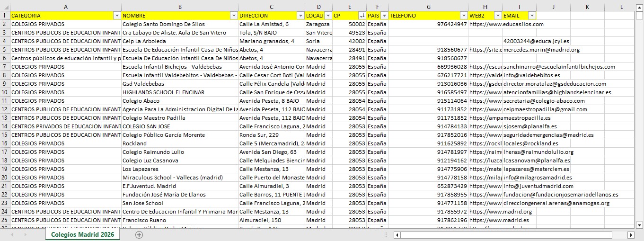This screenshot has width=644, height=241.
Task: Select cell Ceip La Arboleda
Action: pos(179,41)
